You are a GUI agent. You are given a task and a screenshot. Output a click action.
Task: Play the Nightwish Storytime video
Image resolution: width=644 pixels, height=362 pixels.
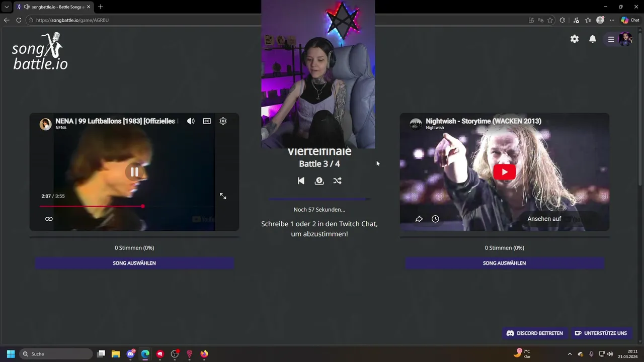click(505, 172)
